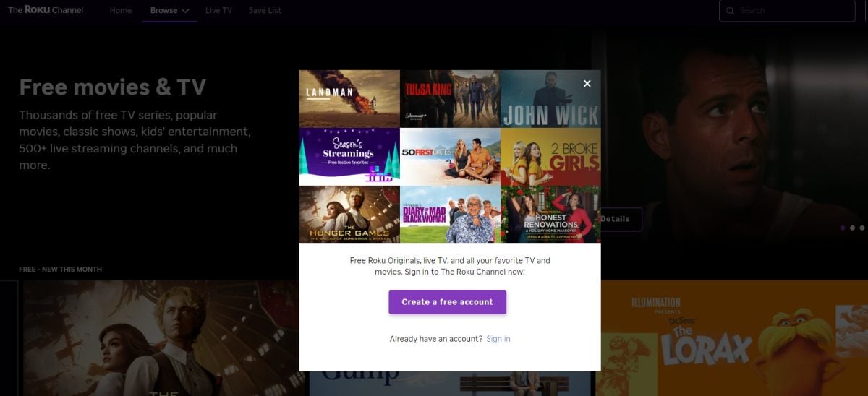The image size is (868, 396).
Task: Select the Honest Renovations thumbnail
Action: click(550, 215)
